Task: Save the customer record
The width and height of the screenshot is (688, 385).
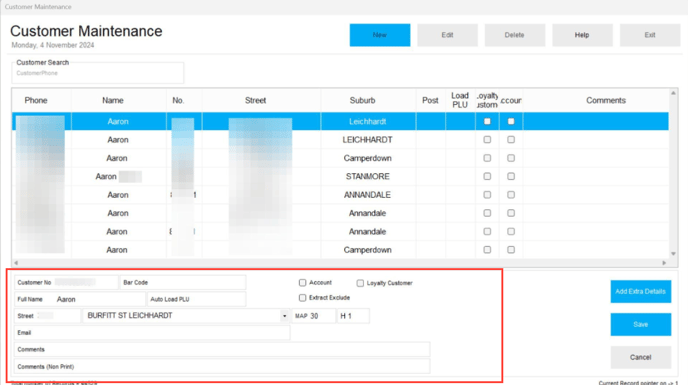Action: [641, 324]
